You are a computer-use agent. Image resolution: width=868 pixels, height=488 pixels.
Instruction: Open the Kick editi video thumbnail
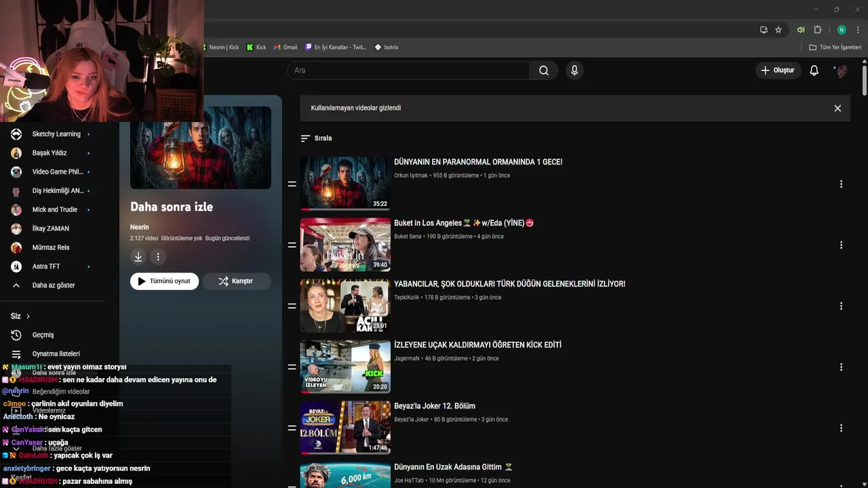click(x=345, y=367)
